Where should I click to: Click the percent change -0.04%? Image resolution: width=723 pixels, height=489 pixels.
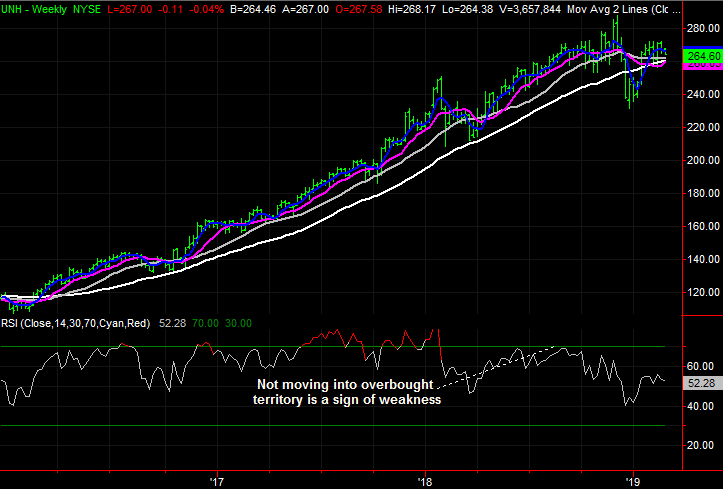coord(206,9)
